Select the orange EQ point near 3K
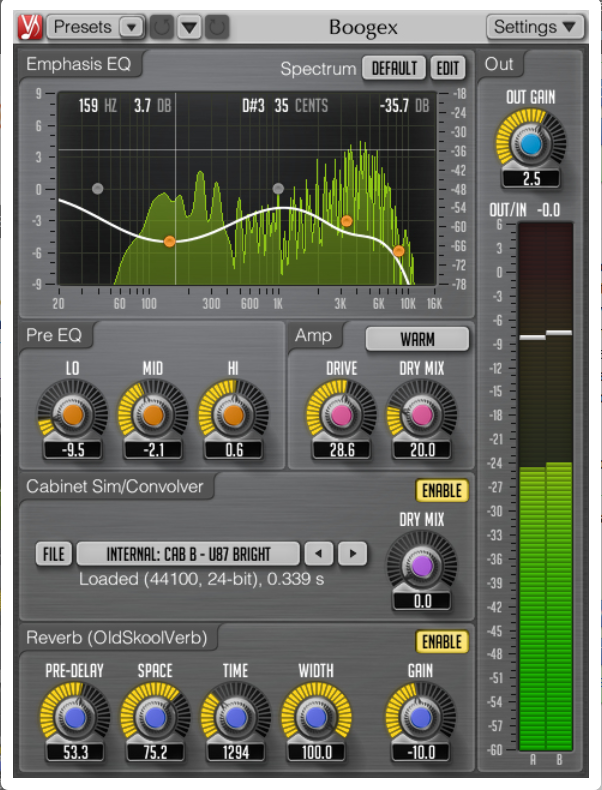Image resolution: width=602 pixels, height=790 pixels. coord(346,221)
